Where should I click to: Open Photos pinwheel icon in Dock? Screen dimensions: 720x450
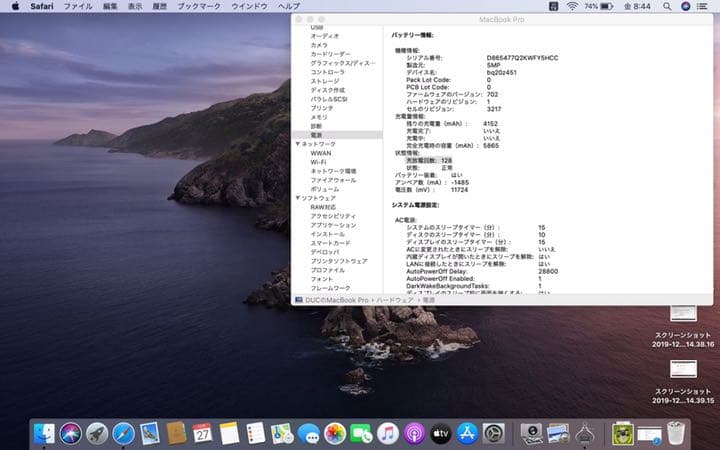pyautogui.click(x=335, y=433)
